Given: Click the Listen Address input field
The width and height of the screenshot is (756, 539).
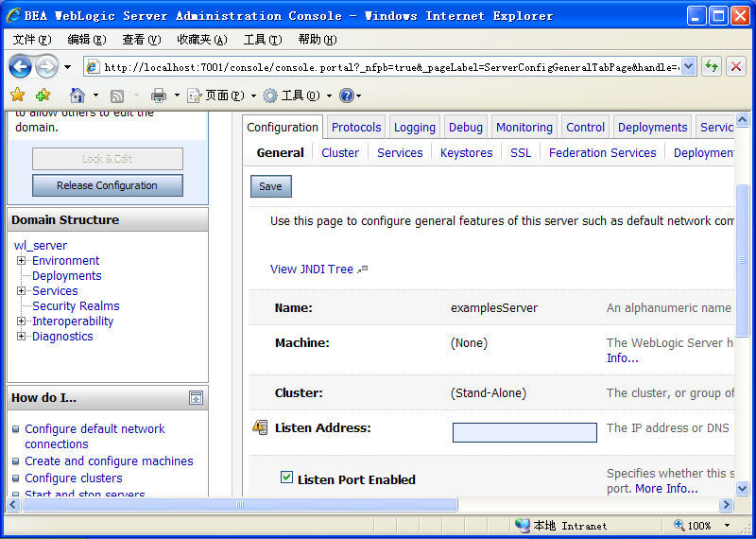Looking at the screenshot, I should (524, 432).
